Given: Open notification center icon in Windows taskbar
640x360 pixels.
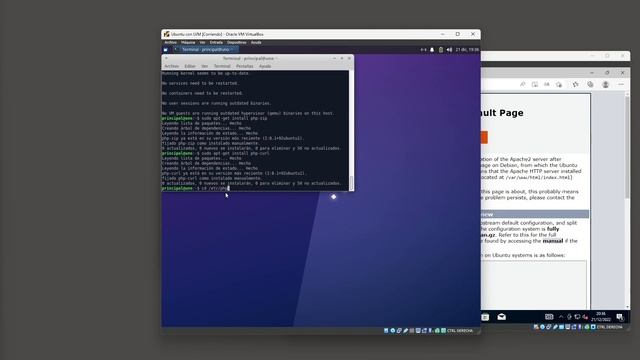Looking at the screenshot, I should [x=620, y=317].
